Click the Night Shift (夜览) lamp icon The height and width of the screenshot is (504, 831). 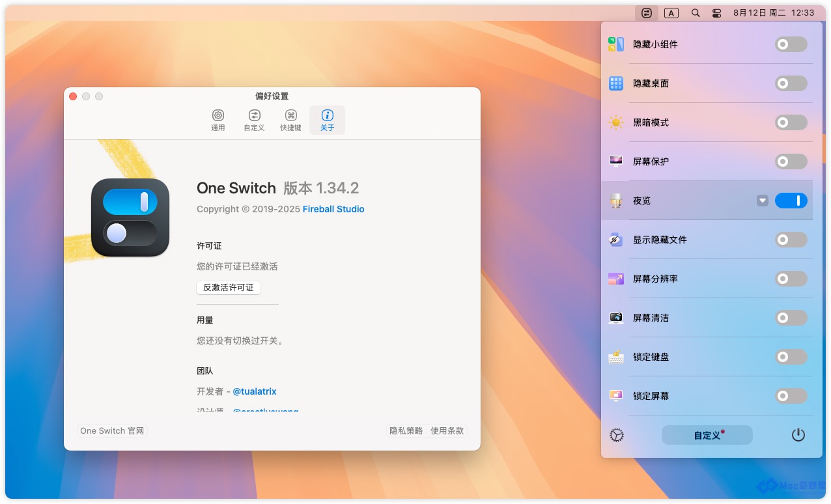coord(616,201)
